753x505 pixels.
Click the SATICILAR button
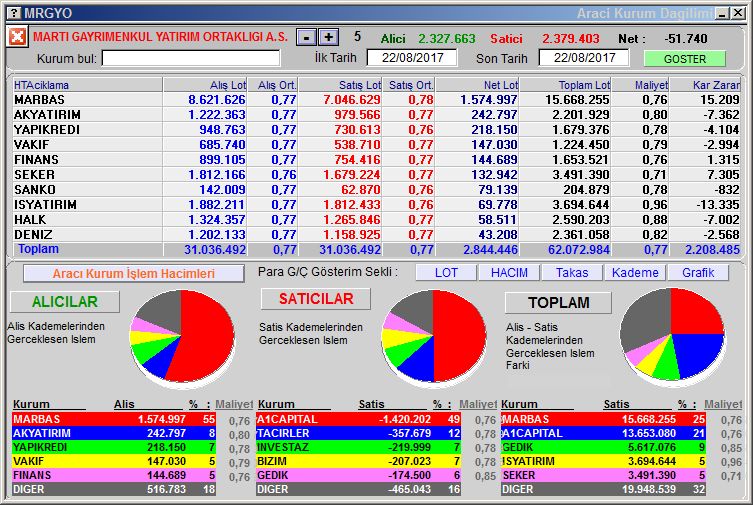tap(316, 299)
